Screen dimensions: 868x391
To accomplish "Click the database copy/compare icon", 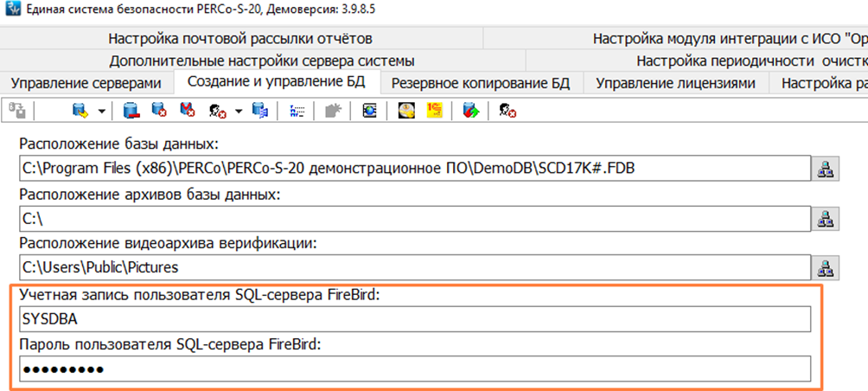I will coord(259,111).
